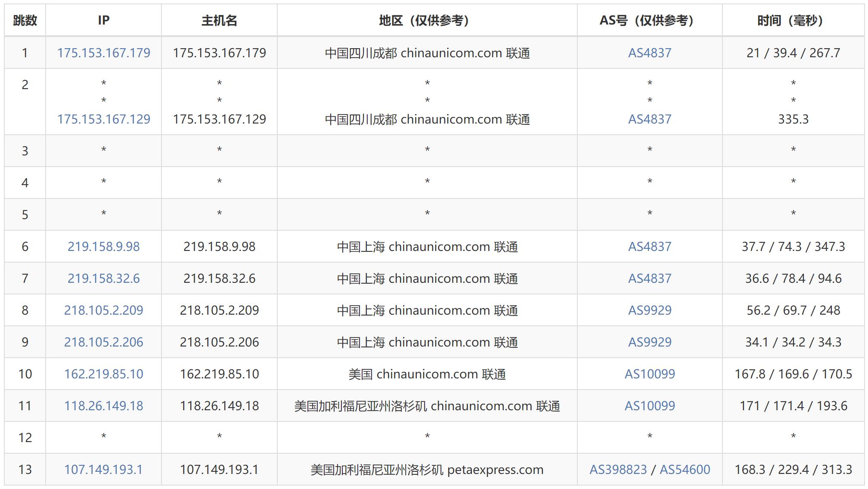
Task: Click region cell 中国四川成都 in hop 2 row
Action: click(x=427, y=119)
